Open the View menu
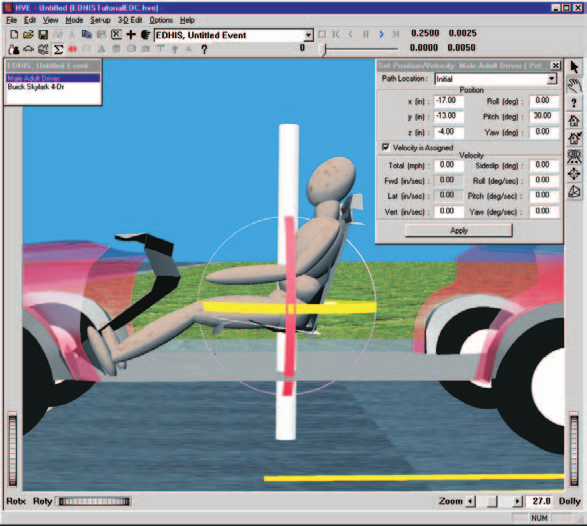 click(50, 20)
